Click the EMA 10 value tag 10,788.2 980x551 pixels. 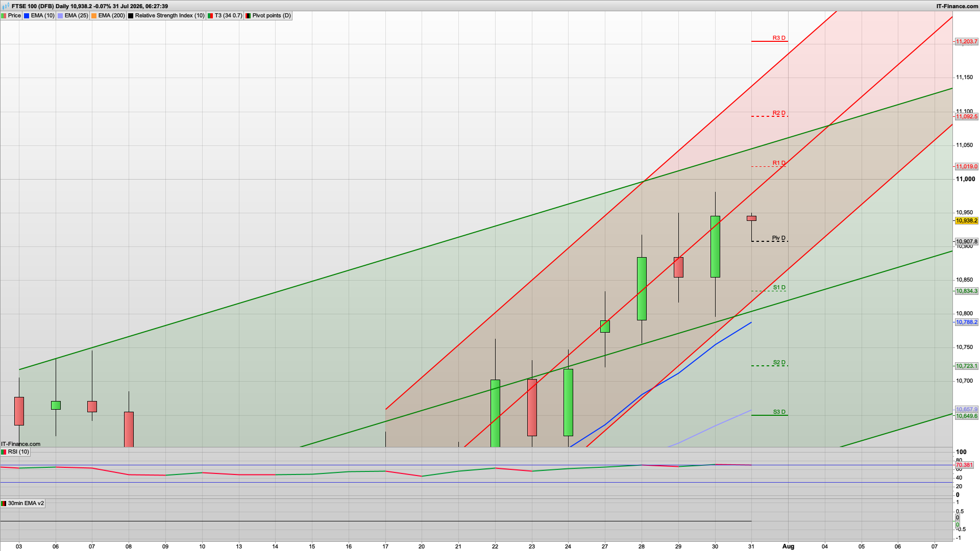pyautogui.click(x=967, y=322)
